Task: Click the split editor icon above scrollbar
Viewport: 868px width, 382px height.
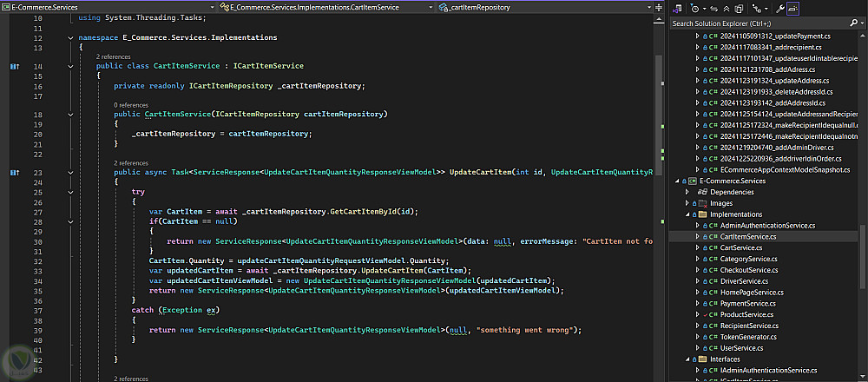Action: (x=658, y=8)
